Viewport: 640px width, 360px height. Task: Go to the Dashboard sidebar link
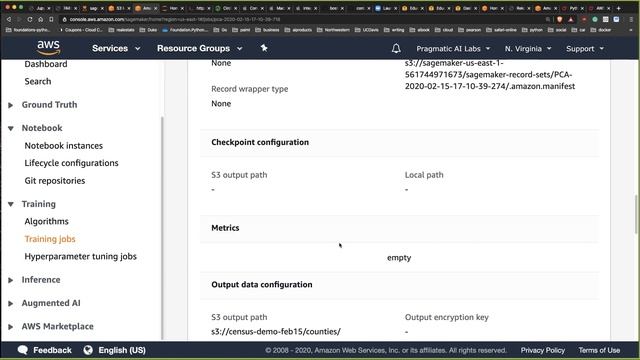(x=46, y=64)
